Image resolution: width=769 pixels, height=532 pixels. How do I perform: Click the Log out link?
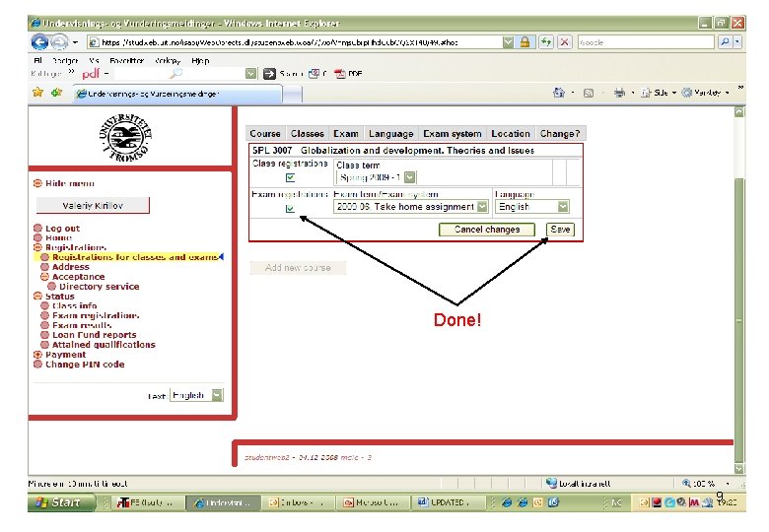point(62,229)
